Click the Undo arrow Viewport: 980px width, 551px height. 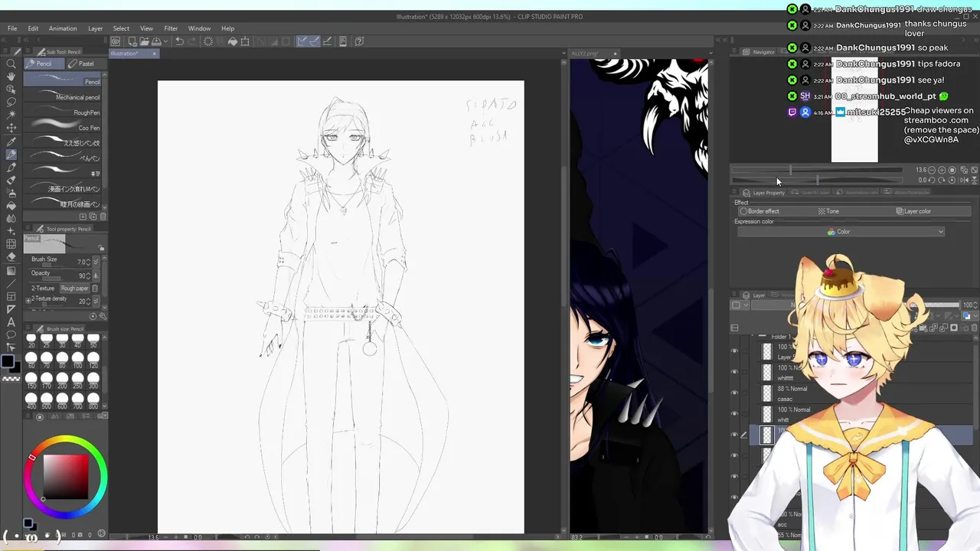click(179, 41)
